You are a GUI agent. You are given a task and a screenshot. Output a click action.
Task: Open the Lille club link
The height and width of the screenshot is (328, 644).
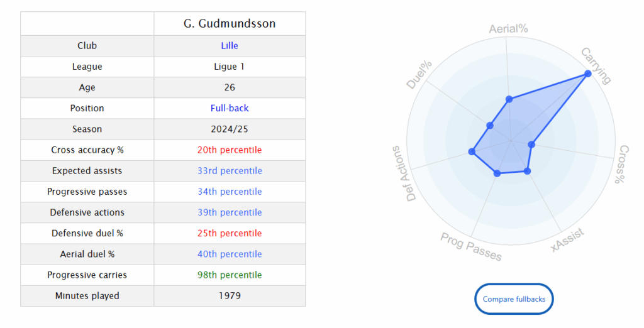tap(230, 46)
